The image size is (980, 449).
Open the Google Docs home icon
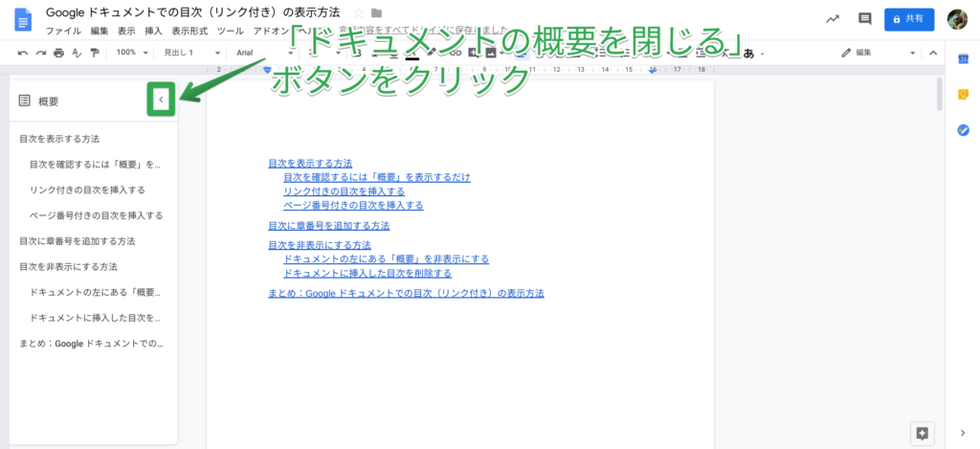pos(24,20)
